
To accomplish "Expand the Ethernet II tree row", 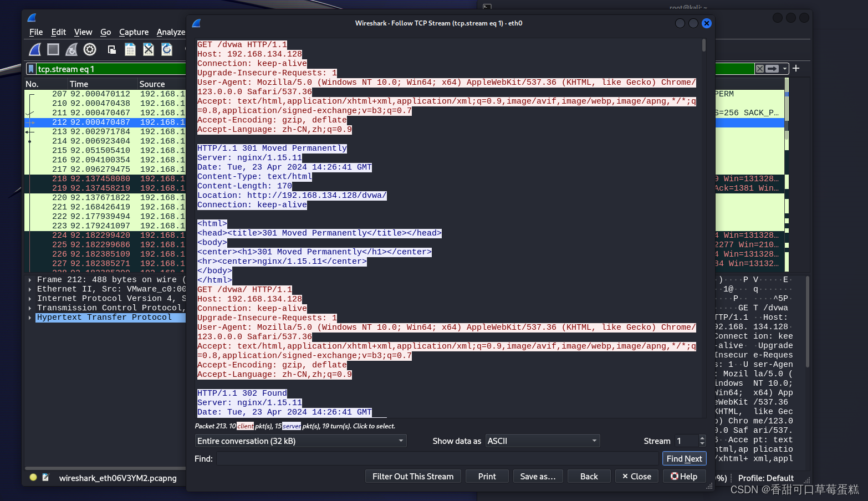I will coord(29,289).
